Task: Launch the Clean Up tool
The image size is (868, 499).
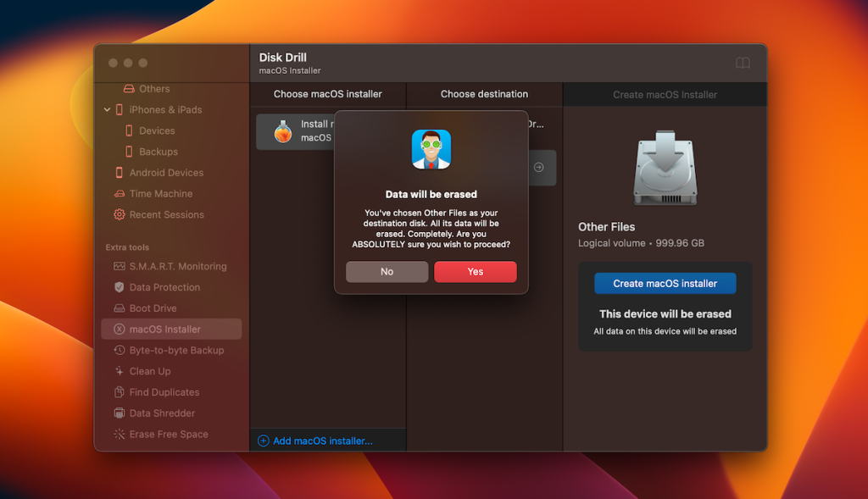Action: point(151,371)
